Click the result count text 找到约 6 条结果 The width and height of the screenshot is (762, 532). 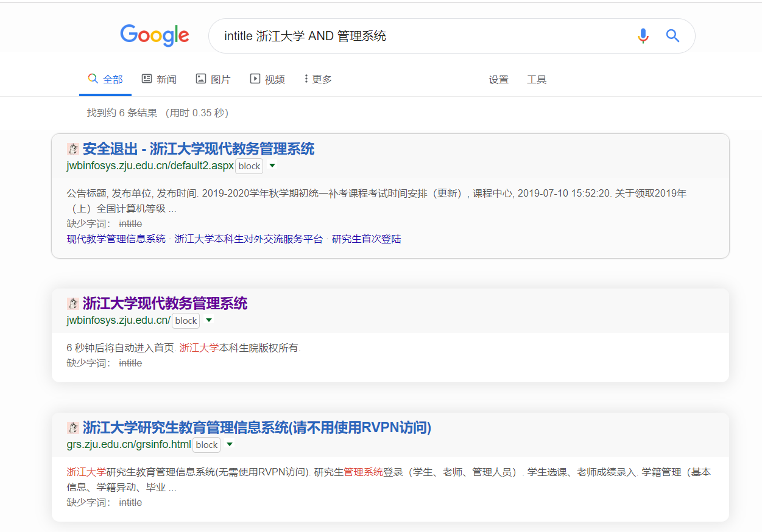pyautogui.click(x=122, y=113)
